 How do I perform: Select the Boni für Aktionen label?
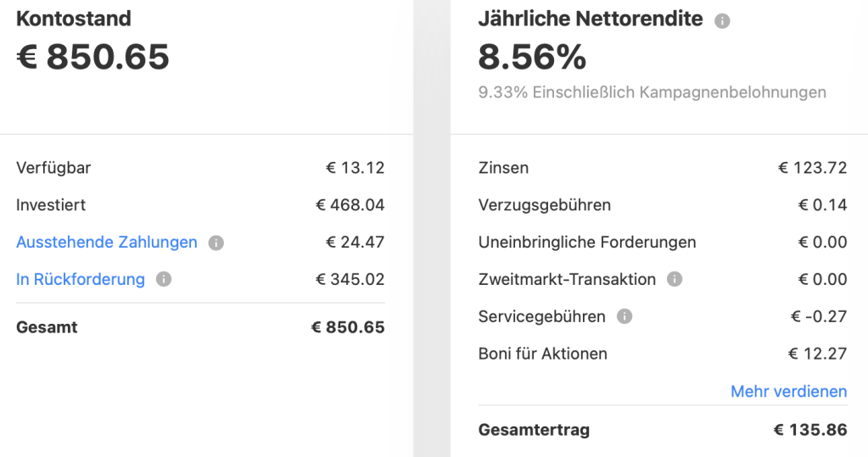point(543,354)
